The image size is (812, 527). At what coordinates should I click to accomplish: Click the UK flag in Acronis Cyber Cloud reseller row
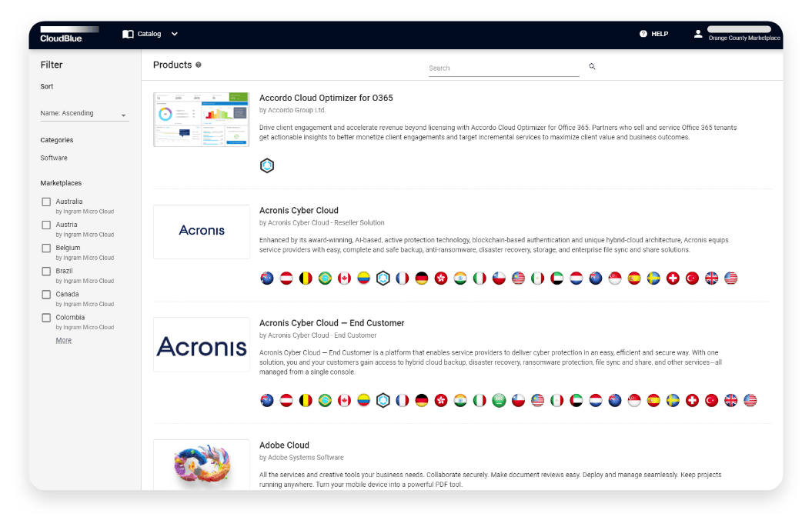711,278
